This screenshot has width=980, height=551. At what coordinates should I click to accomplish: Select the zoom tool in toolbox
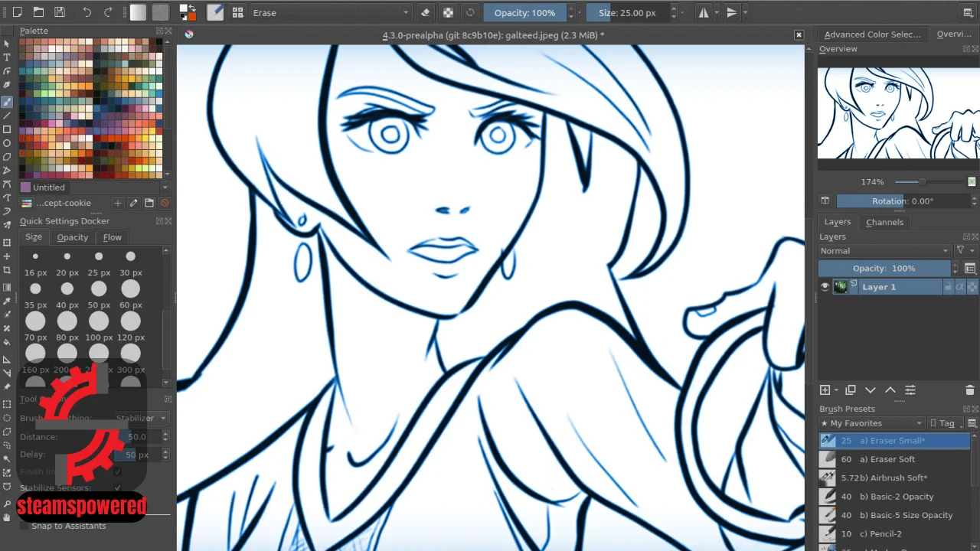pyautogui.click(x=7, y=504)
